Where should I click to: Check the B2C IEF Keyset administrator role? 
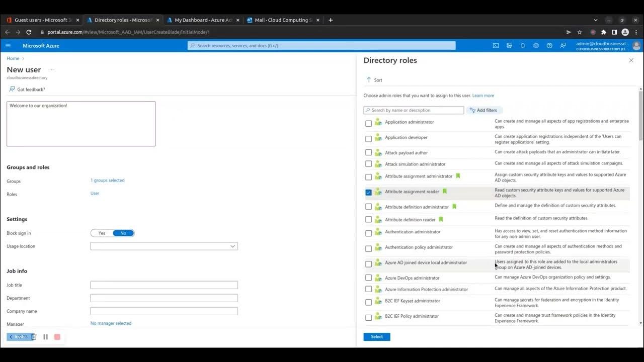[369, 302]
